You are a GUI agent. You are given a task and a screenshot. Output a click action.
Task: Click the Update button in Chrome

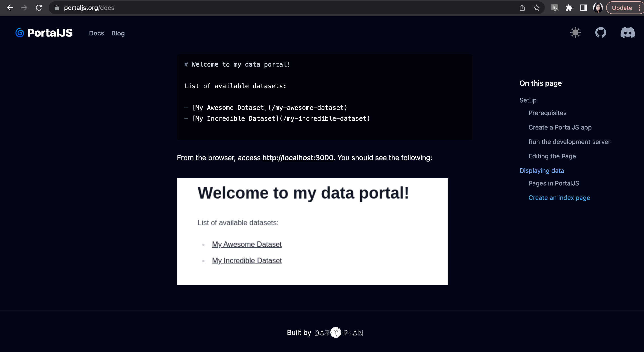tap(622, 8)
